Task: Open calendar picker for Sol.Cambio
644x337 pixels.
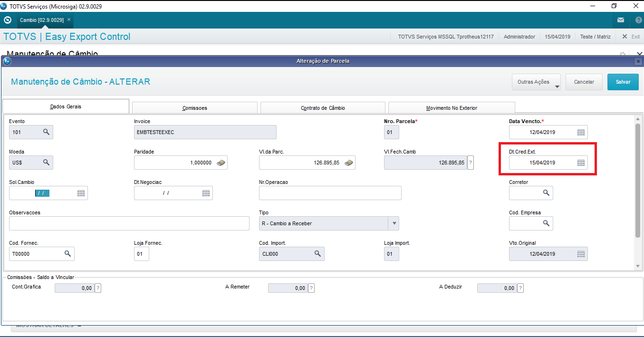Action: click(x=81, y=193)
